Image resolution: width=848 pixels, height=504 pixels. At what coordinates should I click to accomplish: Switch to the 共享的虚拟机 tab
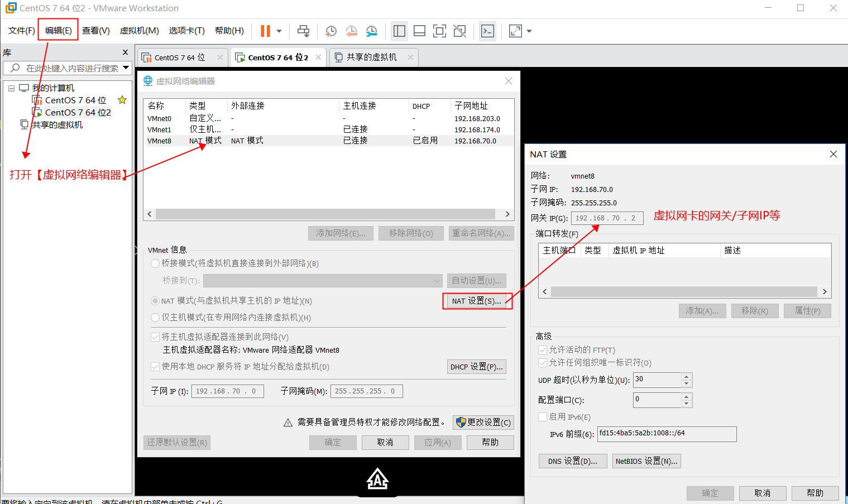pos(373,57)
